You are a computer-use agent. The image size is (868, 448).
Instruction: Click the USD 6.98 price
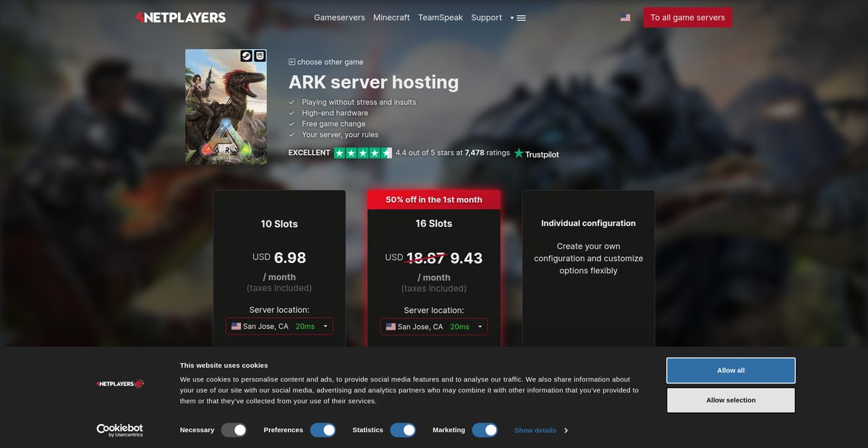tap(279, 257)
